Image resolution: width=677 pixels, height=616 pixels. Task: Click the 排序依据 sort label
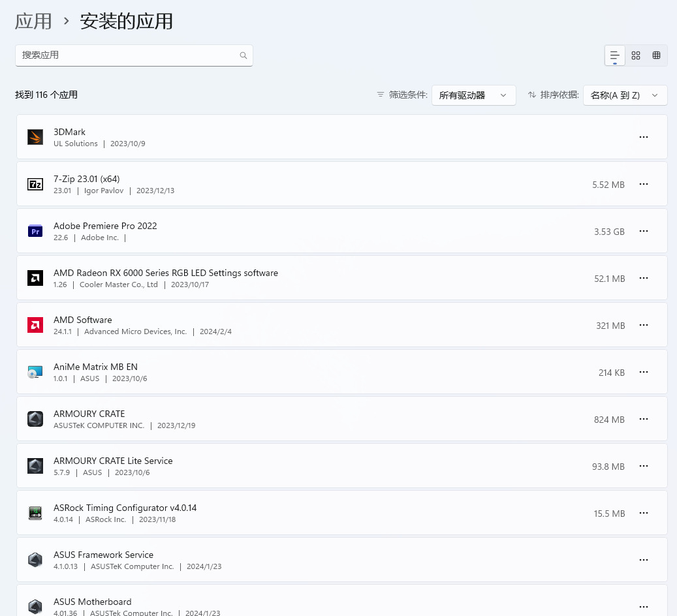click(559, 95)
